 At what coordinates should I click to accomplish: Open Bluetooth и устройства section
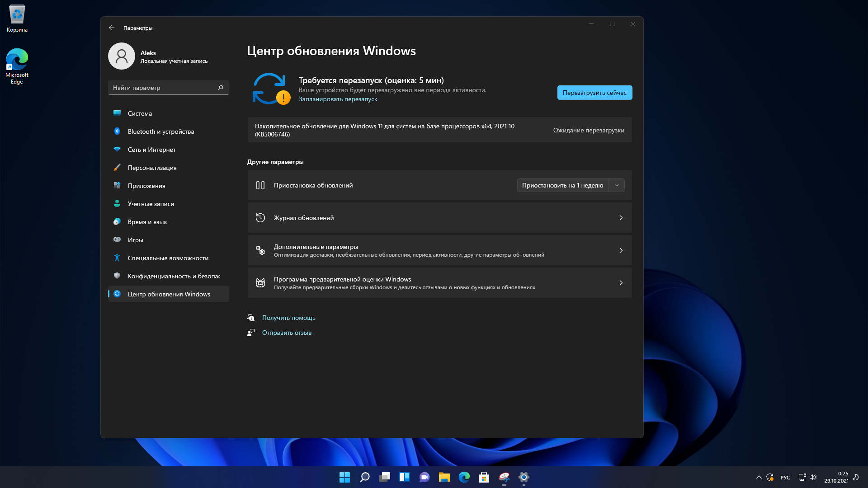(x=168, y=131)
